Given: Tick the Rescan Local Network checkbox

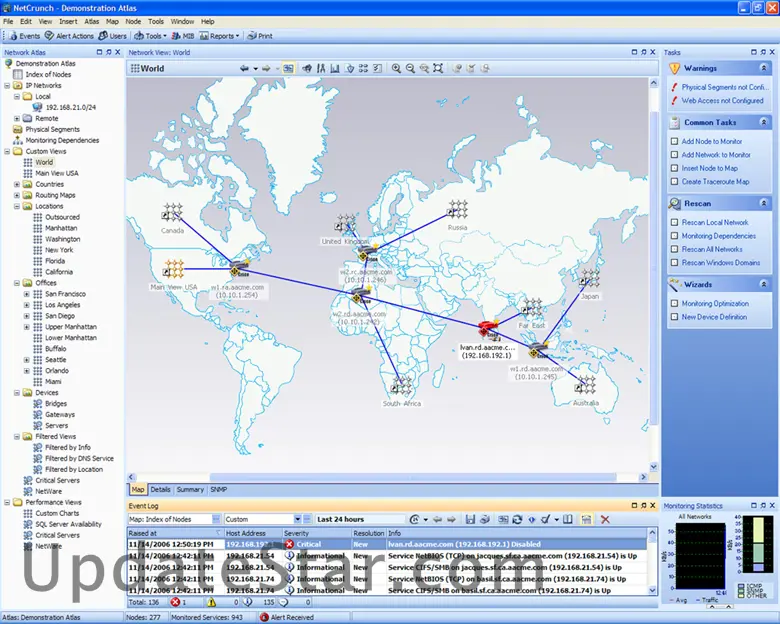Looking at the screenshot, I should [x=675, y=222].
